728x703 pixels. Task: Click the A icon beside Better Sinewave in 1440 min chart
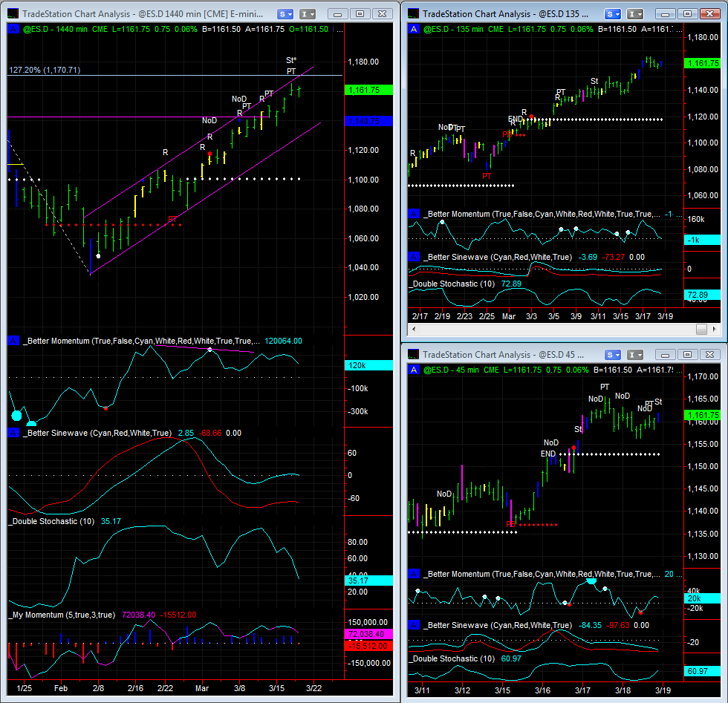point(13,433)
